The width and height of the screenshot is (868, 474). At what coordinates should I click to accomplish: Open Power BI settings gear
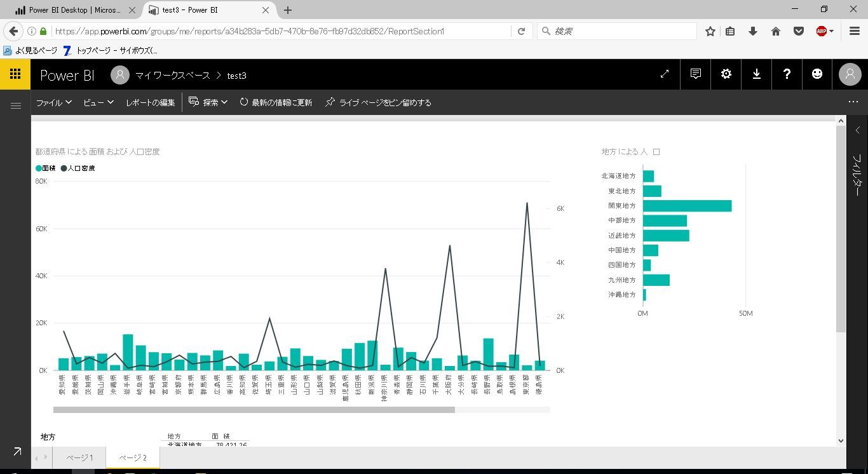(726, 74)
